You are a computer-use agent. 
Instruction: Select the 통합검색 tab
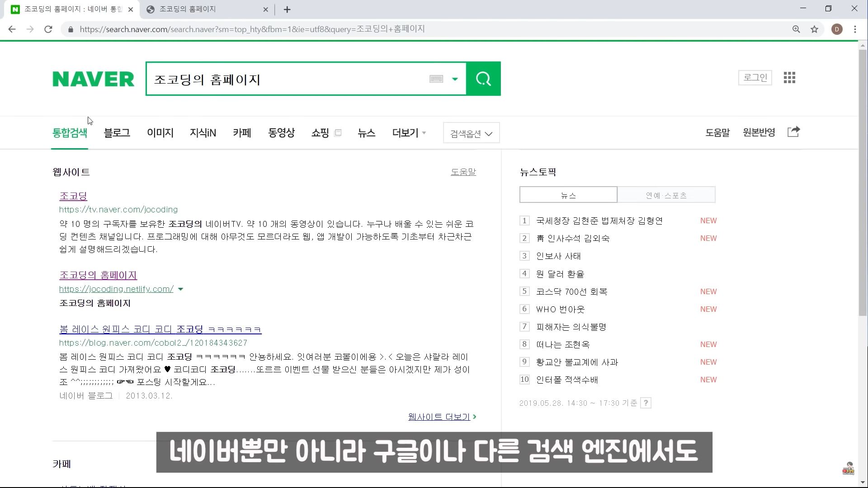(x=70, y=133)
